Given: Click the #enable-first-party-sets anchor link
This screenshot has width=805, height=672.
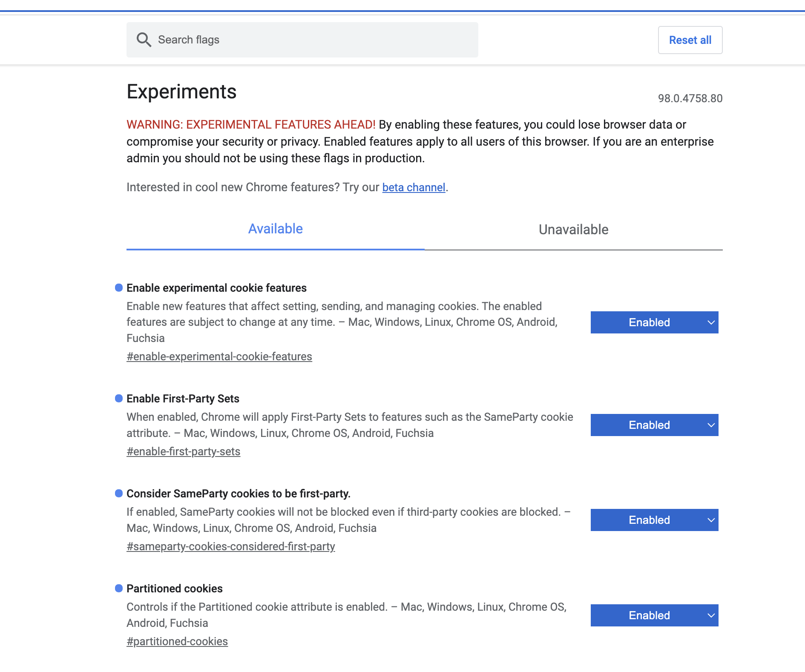Looking at the screenshot, I should (x=184, y=451).
